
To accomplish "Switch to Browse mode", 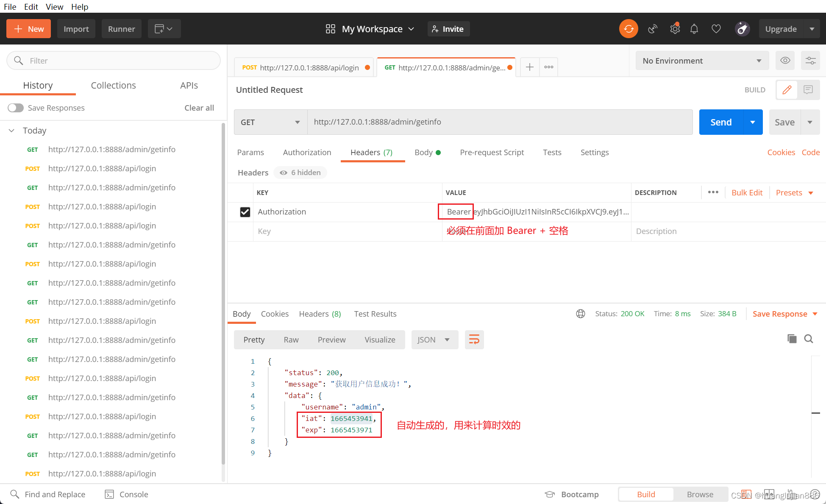I will 700,494.
